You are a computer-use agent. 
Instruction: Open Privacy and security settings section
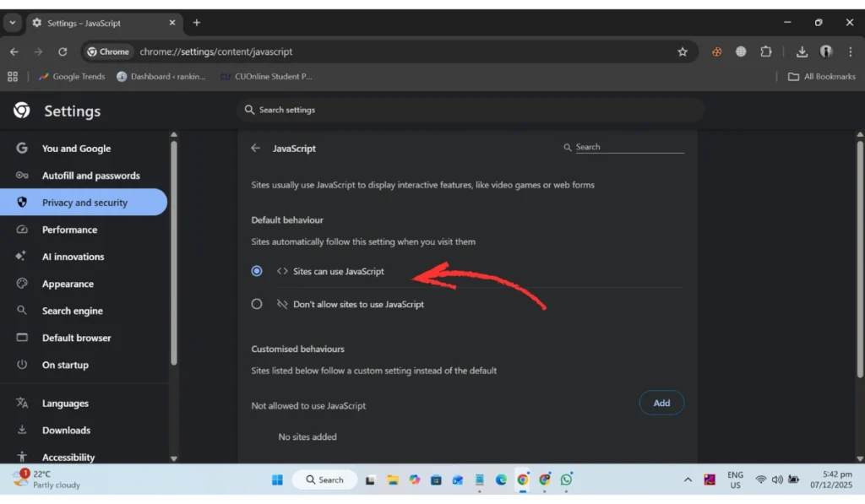(x=84, y=203)
